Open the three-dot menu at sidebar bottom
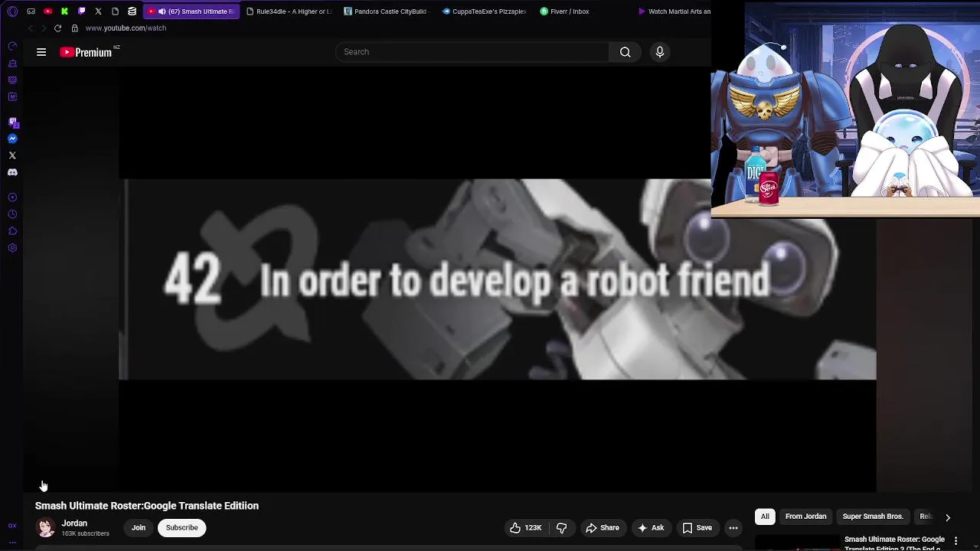This screenshot has height=551, width=980. click(x=12, y=542)
